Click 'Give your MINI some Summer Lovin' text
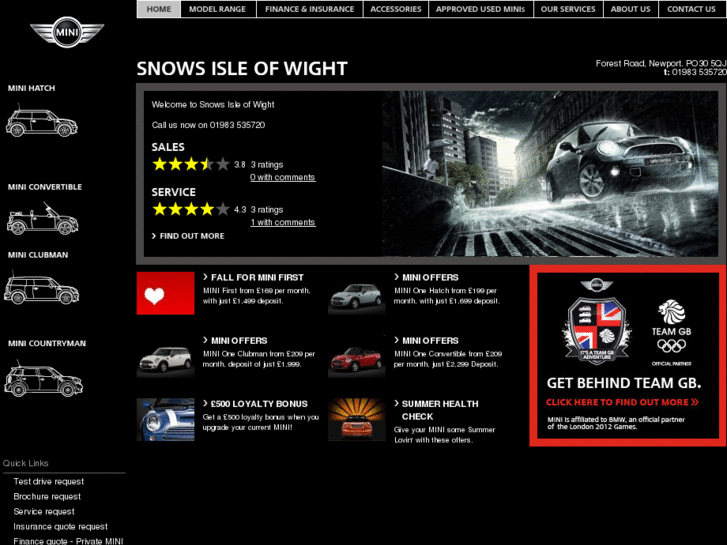This screenshot has height=545, width=727. (x=444, y=435)
